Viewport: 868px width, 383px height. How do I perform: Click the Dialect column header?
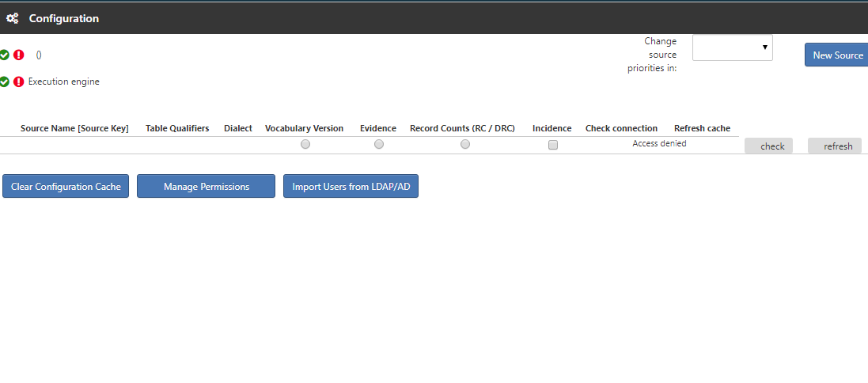[x=238, y=128]
